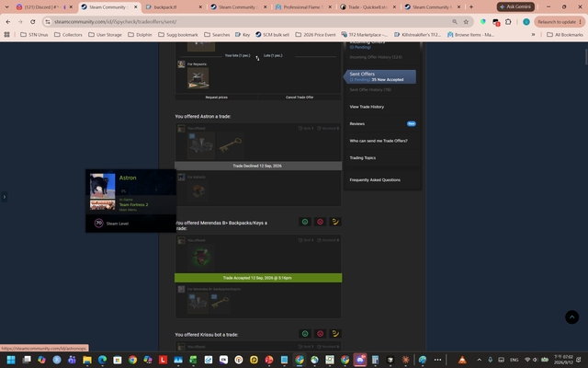Reload the current page
The width and height of the screenshot is (588, 368).
pyautogui.click(x=33, y=22)
